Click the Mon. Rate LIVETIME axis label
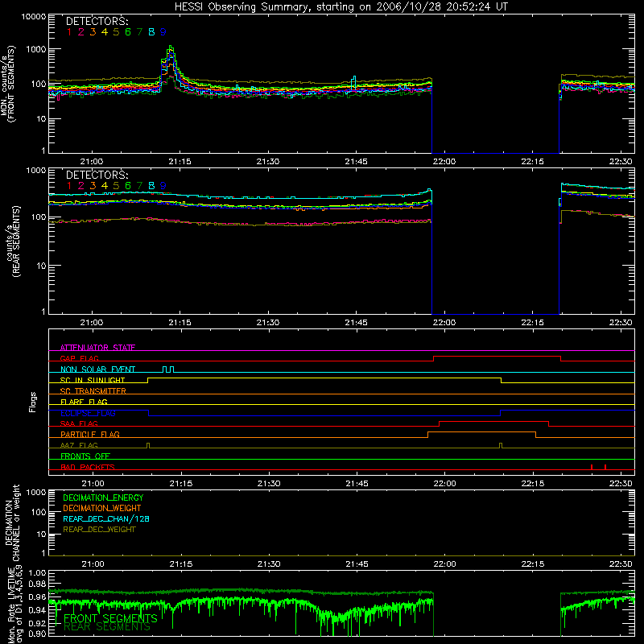 (x=15, y=605)
